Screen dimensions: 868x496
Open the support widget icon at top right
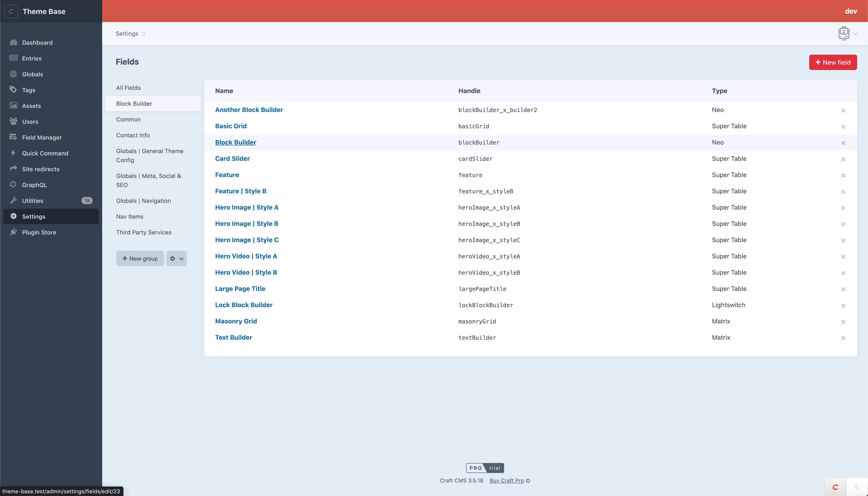[x=843, y=33]
